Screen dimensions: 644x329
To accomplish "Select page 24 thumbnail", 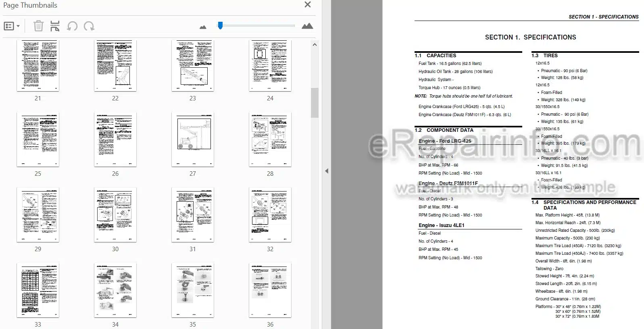I will [270, 66].
